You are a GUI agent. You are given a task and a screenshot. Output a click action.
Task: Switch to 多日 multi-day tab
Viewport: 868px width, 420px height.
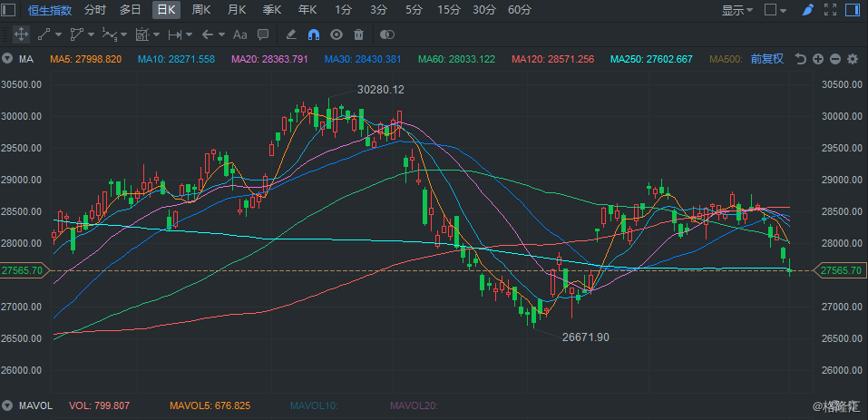pyautogui.click(x=130, y=9)
